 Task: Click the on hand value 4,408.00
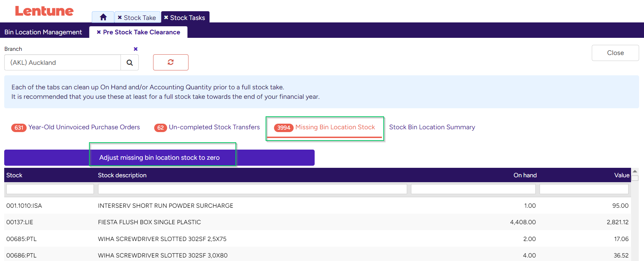(523, 222)
